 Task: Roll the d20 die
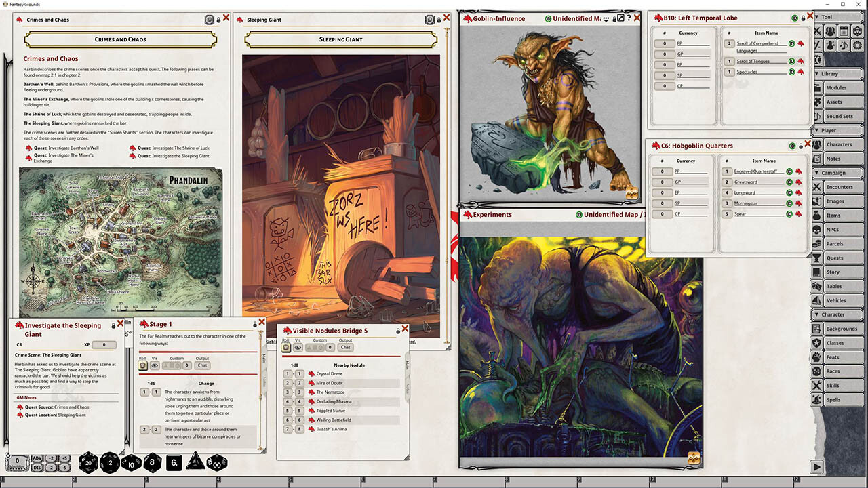tap(88, 463)
